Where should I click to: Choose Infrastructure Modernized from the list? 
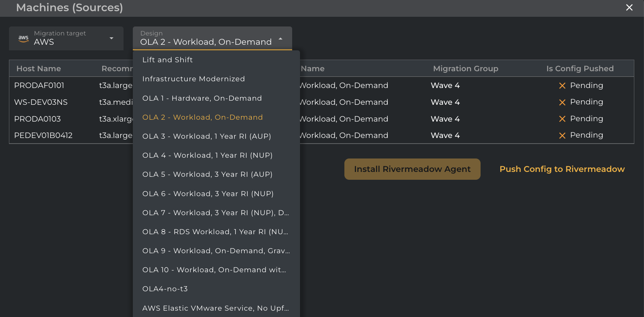194,79
